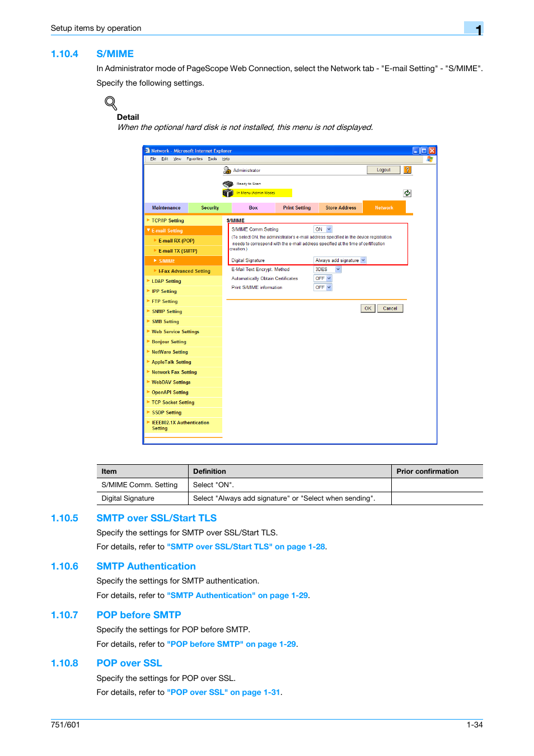The width and height of the screenshot is (534, 756).
Task: Click the SMTP Authentication section heading
Action: pos(146,566)
